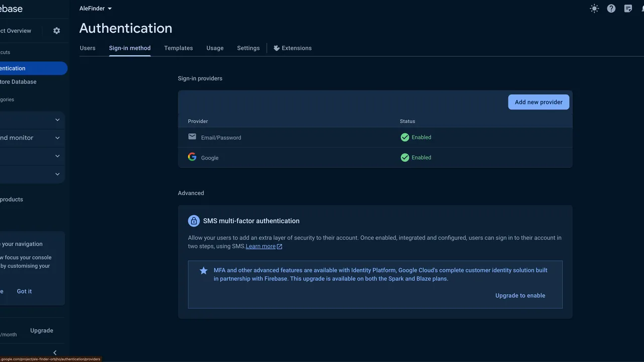Click Add new provider button
The height and width of the screenshot is (362, 644).
point(538,102)
